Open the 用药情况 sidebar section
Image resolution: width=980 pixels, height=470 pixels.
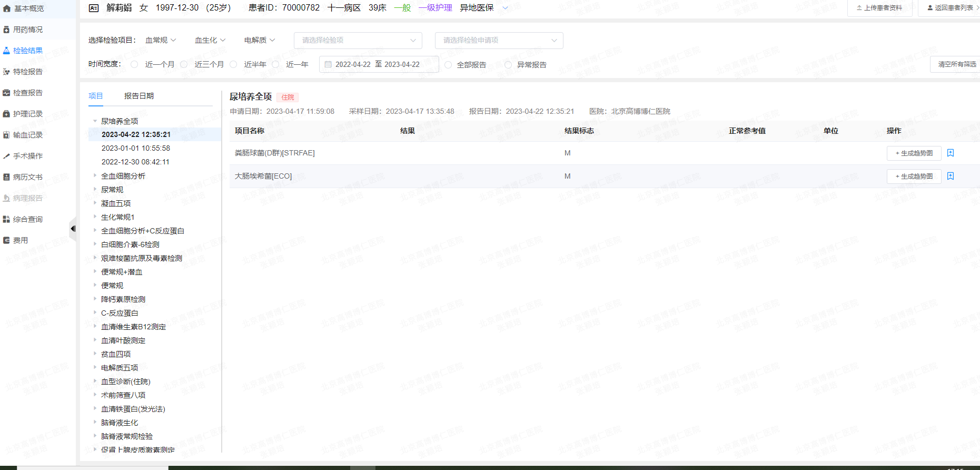click(23, 30)
